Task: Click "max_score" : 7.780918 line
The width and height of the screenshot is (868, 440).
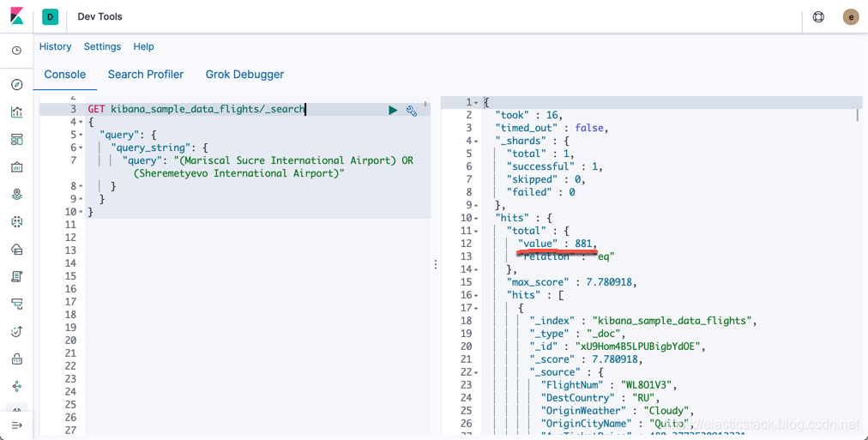Action: [572, 282]
